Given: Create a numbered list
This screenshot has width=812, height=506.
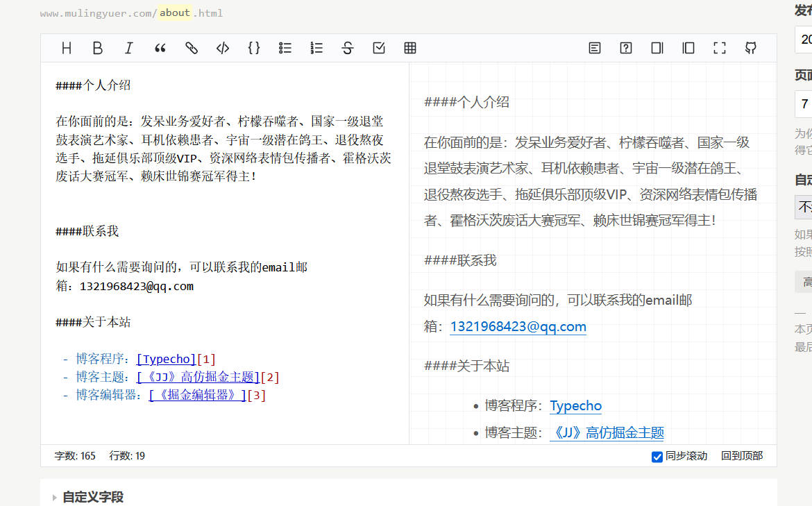Looking at the screenshot, I should coord(316,48).
